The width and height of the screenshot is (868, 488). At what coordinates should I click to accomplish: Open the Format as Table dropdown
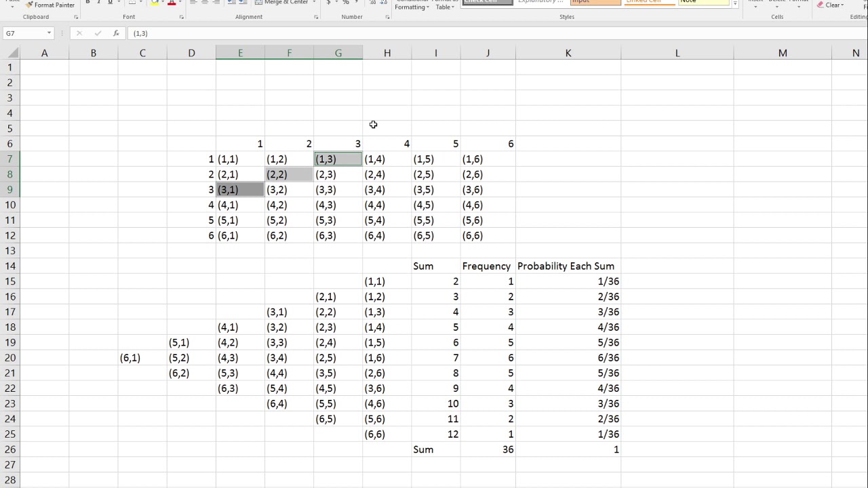(445, 5)
